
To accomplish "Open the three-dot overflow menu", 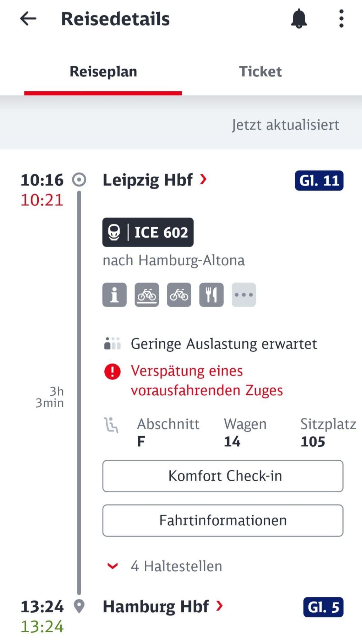I will click(341, 18).
